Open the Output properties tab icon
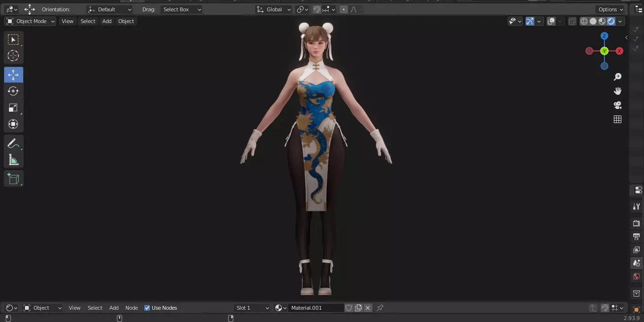This screenshot has width=644, height=322. [x=636, y=236]
